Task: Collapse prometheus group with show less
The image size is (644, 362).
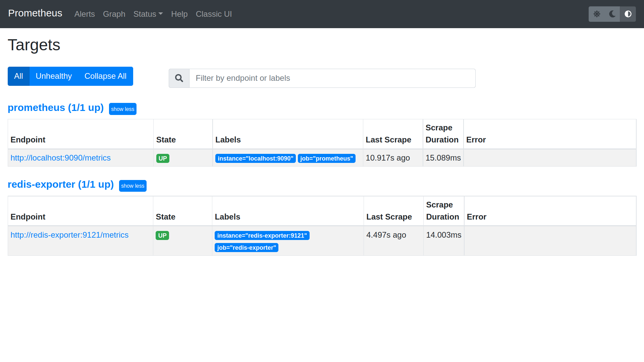Action: click(122, 109)
